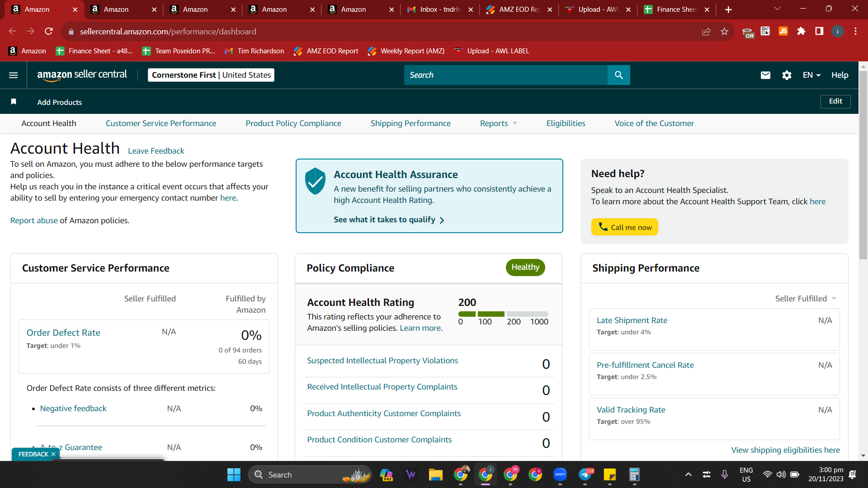Toggle the browser side panel icon
Image resolution: width=868 pixels, height=488 pixels.
coord(819,31)
